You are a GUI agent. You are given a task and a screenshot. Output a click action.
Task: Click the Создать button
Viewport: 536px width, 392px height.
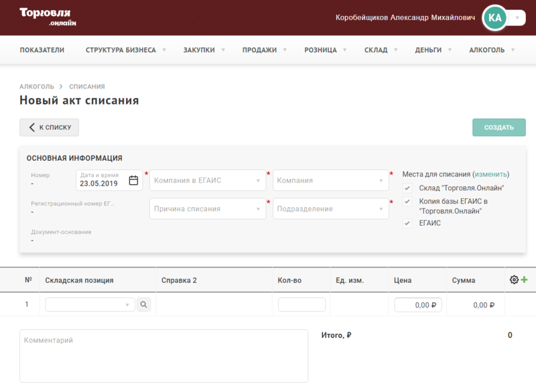(498, 127)
